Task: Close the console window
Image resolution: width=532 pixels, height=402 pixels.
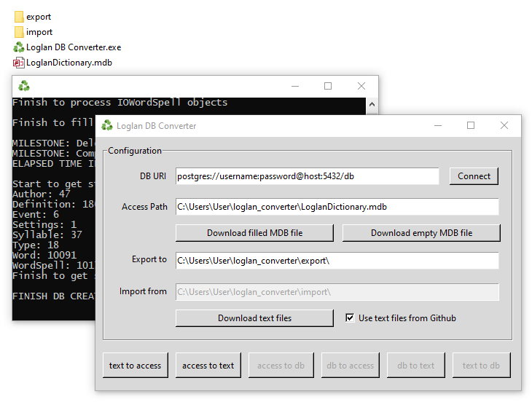Action: (361, 86)
